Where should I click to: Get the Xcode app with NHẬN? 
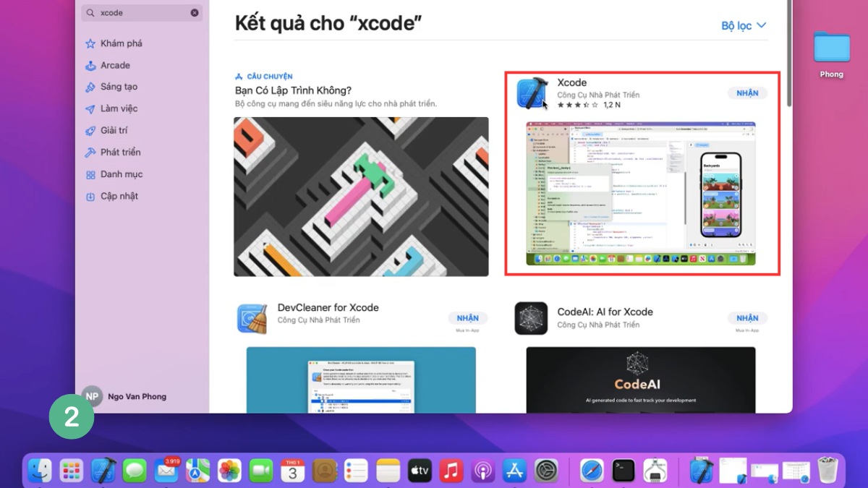[x=747, y=93]
